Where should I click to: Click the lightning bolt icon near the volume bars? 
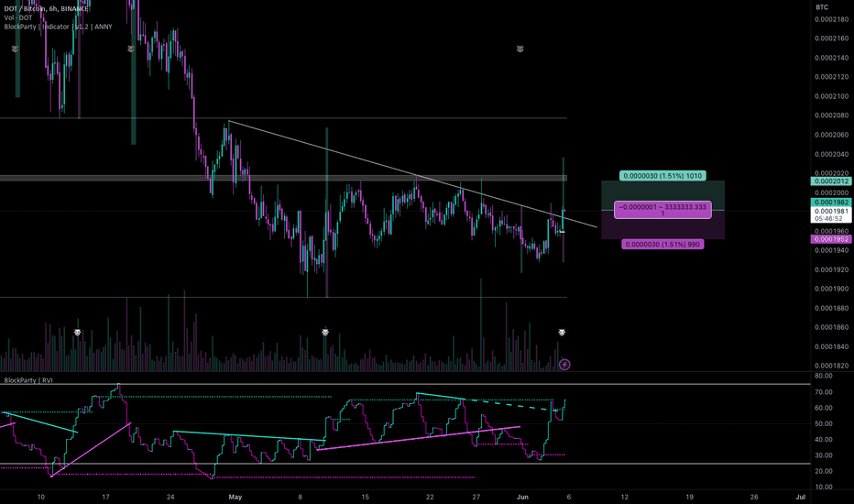pos(564,364)
